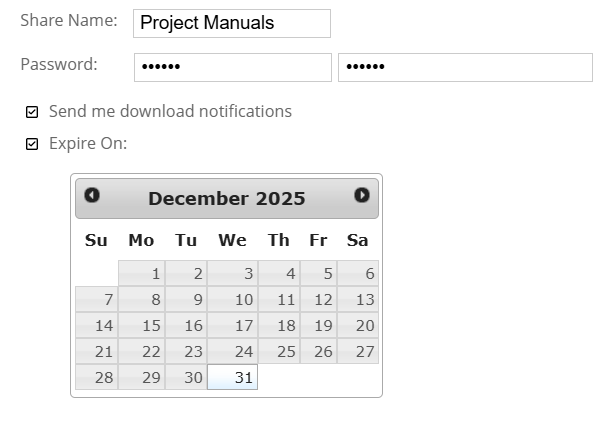This screenshot has height=427, width=612.
Task: Select Sunday December 28
Action: [97, 378]
